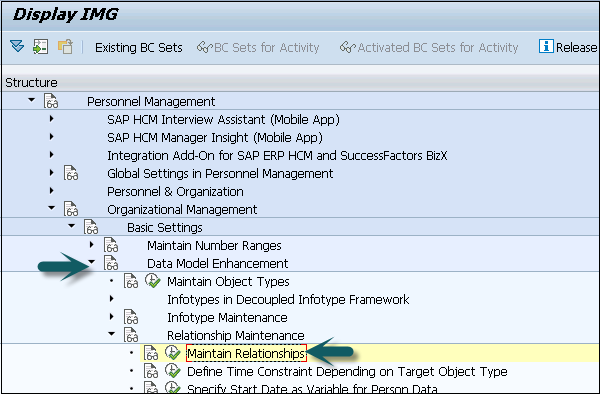The image size is (600, 394).
Task: Open documentation icon beside Global Settings in Personnel Management
Action: [71, 173]
